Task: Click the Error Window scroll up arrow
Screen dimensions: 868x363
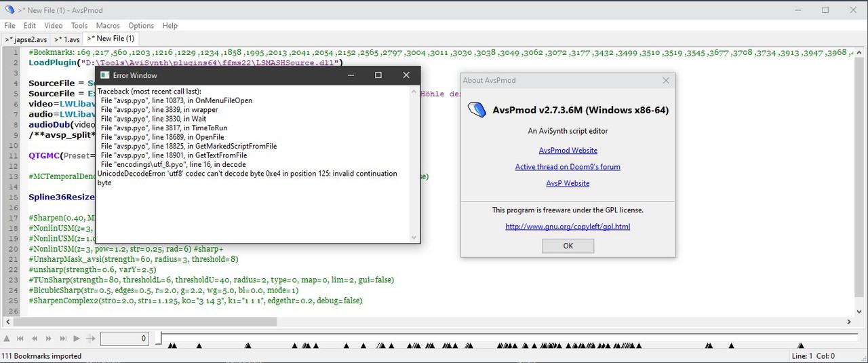Action: pyautogui.click(x=414, y=91)
